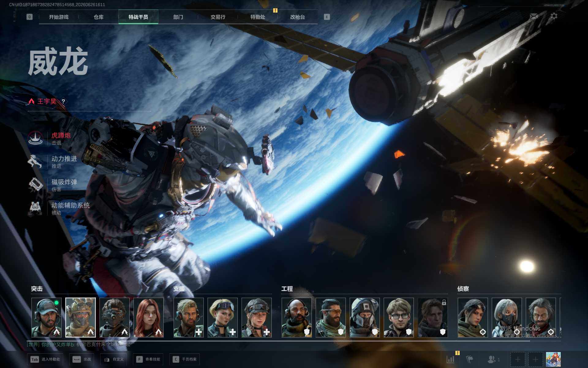Select the 虎蹲炮 skill icon

36,138
